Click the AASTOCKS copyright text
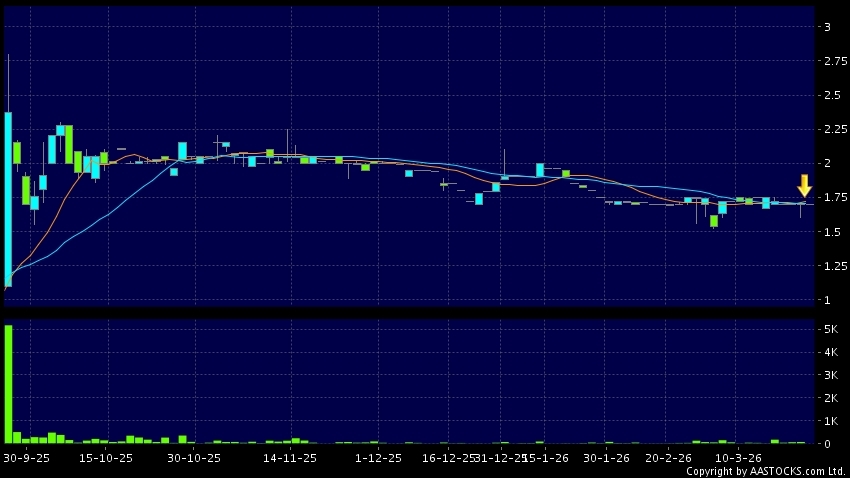The image size is (850, 478). pyautogui.click(x=765, y=471)
